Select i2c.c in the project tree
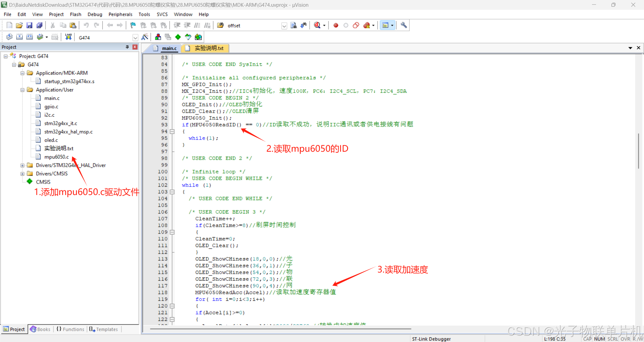The width and height of the screenshot is (644, 342). 49,115
